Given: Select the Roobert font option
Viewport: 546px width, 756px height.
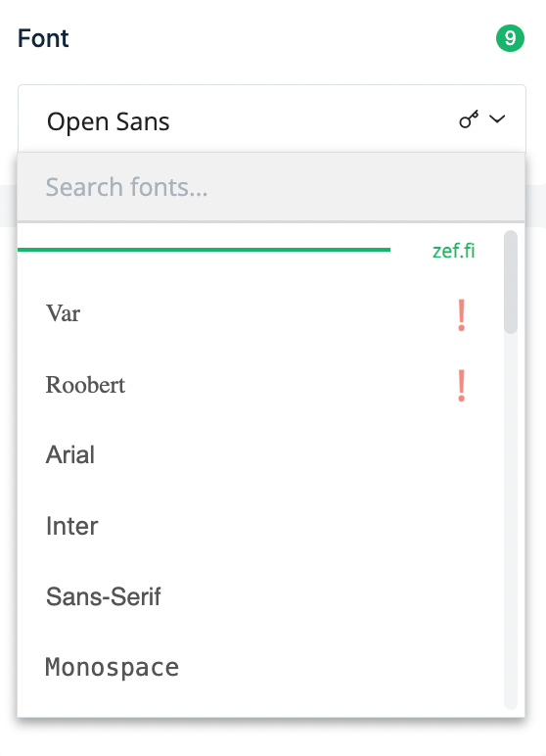Looking at the screenshot, I should [260, 385].
